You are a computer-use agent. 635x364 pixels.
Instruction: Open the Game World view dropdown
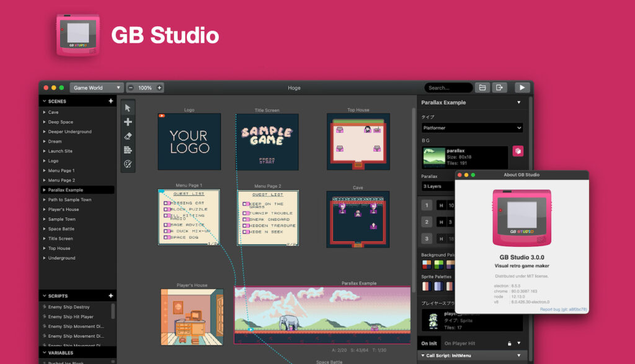tap(97, 87)
